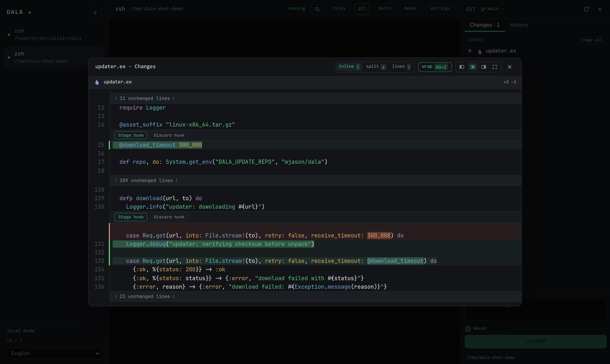The image size is (610, 364).
Task: Click the def repo line 17
Action: pos(316,162)
